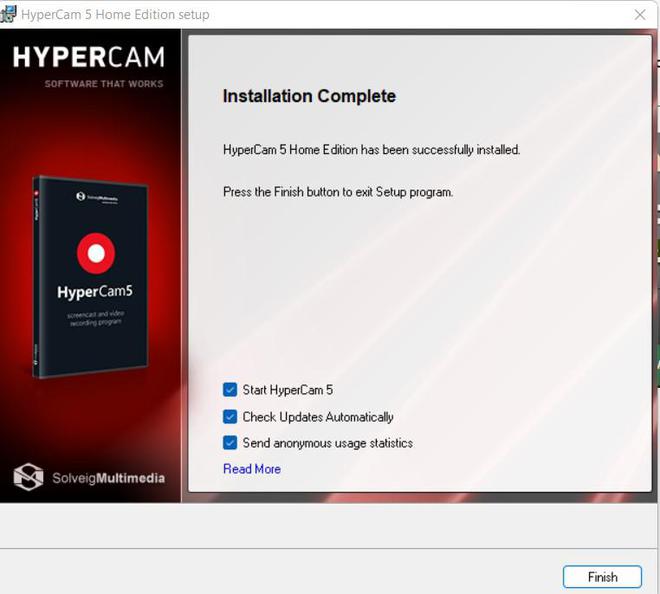This screenshot has height=594, width=660.
Task: Toggle Check Updates Automatically checkbox
Action: (230, 416)
